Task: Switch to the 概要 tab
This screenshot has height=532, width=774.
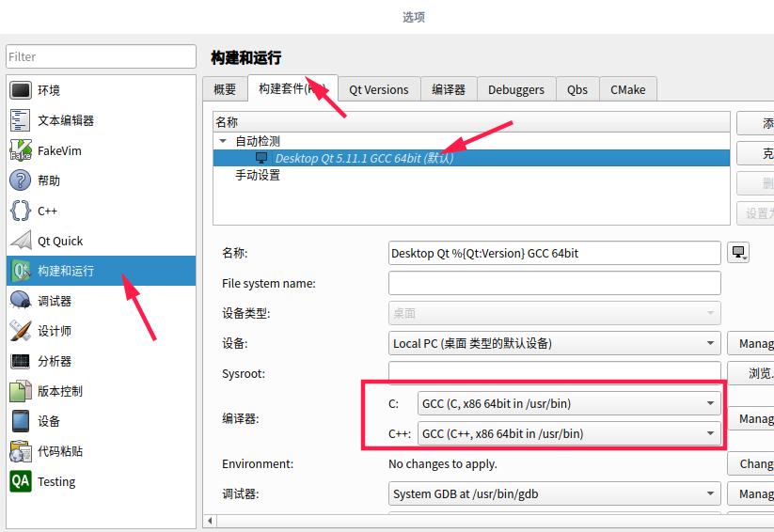Action: coord(225,89)
